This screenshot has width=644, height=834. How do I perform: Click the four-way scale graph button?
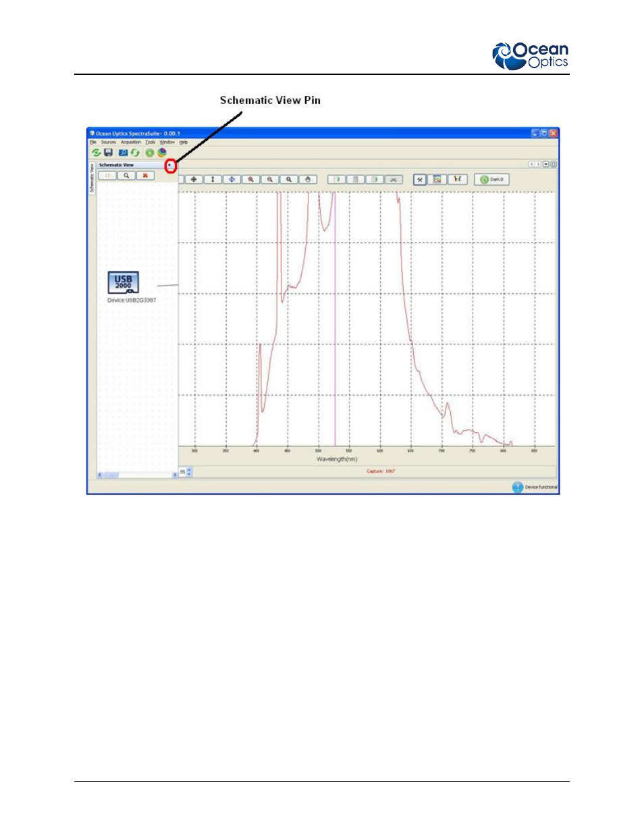point(194,180)
